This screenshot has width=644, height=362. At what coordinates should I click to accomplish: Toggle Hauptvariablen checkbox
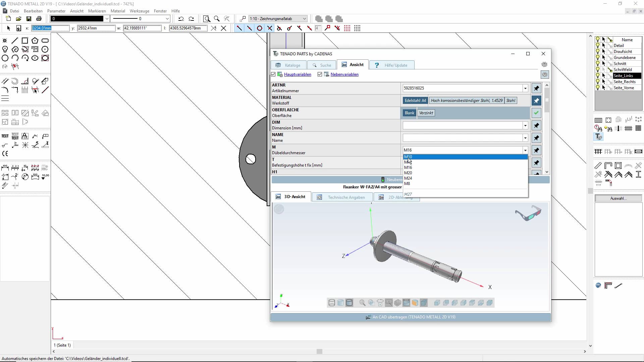273,74
